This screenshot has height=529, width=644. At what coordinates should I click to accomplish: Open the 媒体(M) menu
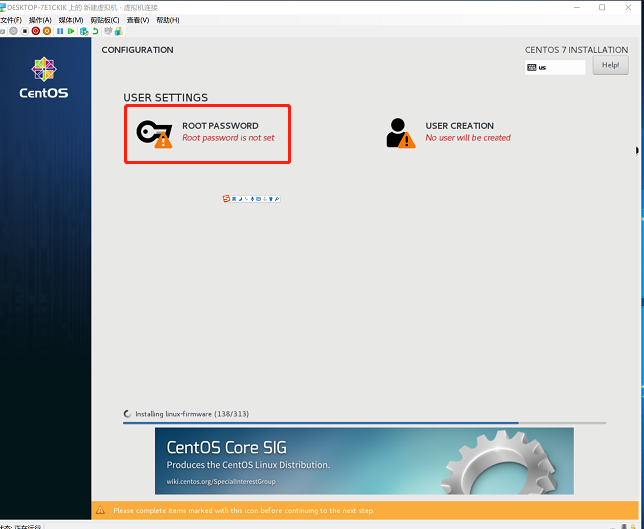click(x=71, y=20)
